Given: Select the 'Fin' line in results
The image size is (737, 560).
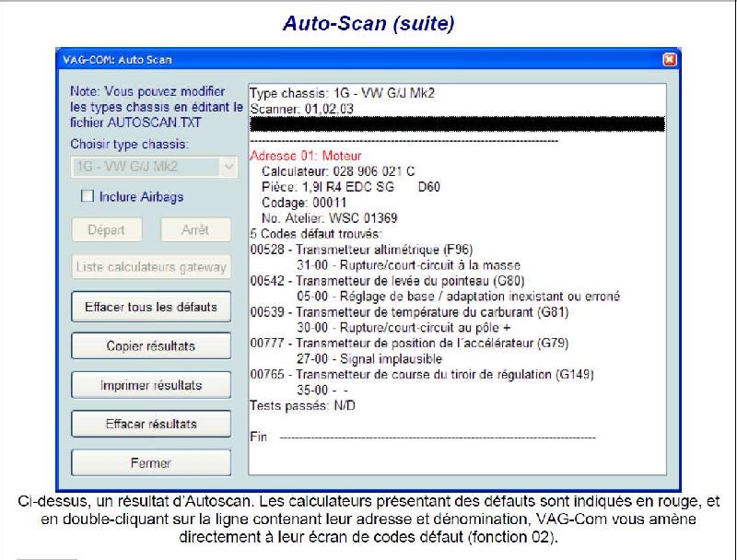Looking at the screenshot, I should 423,437.
